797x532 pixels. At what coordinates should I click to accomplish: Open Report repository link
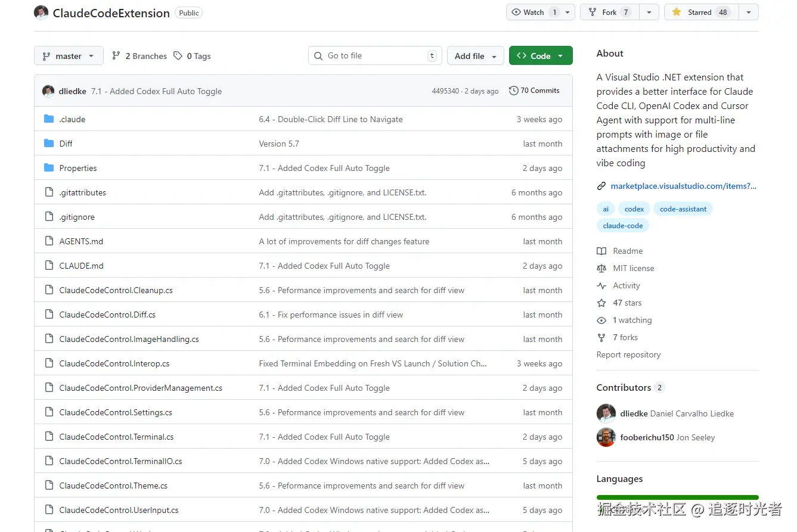click(628, 354)
